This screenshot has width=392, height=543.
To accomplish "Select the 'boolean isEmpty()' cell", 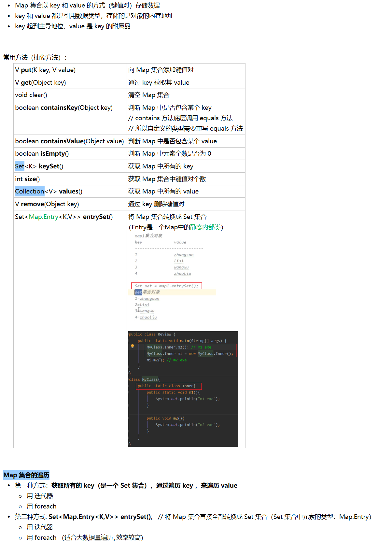I will (x=70, y=153).
